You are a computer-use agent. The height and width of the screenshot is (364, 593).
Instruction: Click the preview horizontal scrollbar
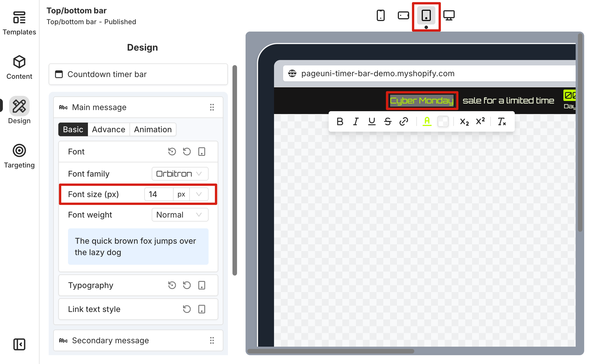(331, 351)
